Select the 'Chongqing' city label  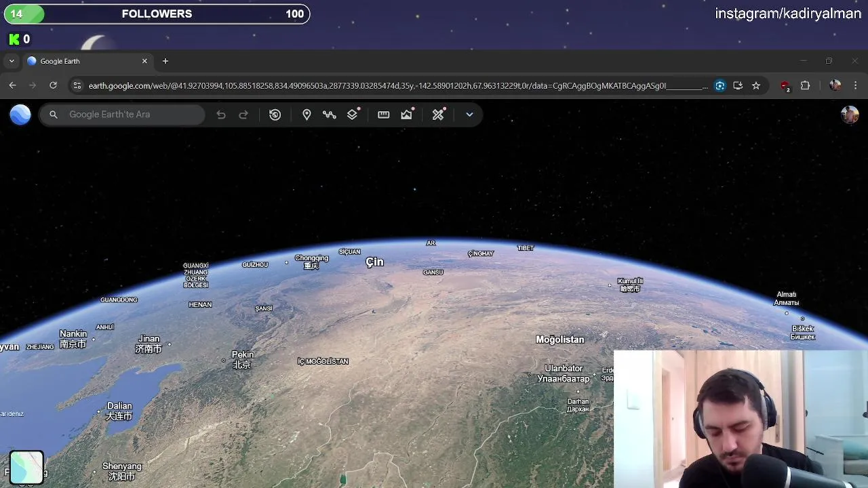click(x=311, y=262)
